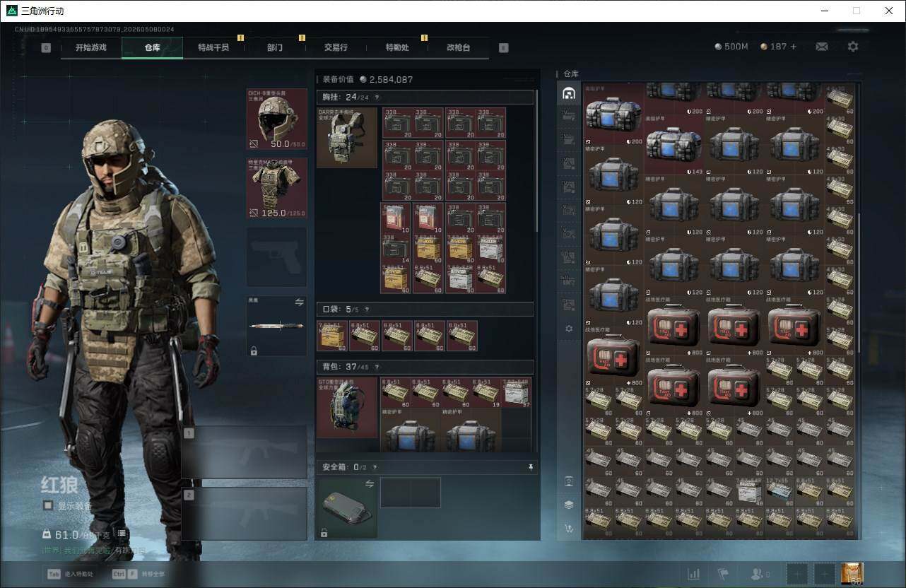Click the loadout panel scrollbar
Viewport: 906px width, 588px height.
(x=537, y=161)
